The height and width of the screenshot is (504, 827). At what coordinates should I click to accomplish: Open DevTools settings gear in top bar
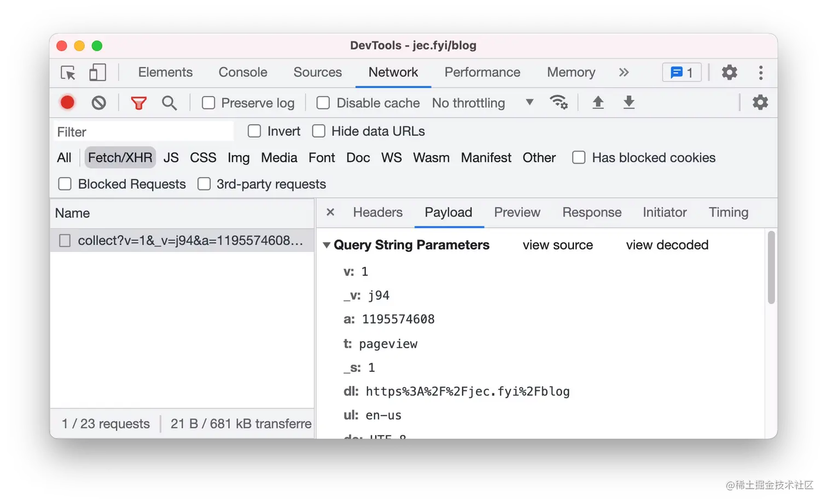coord(729,72)
